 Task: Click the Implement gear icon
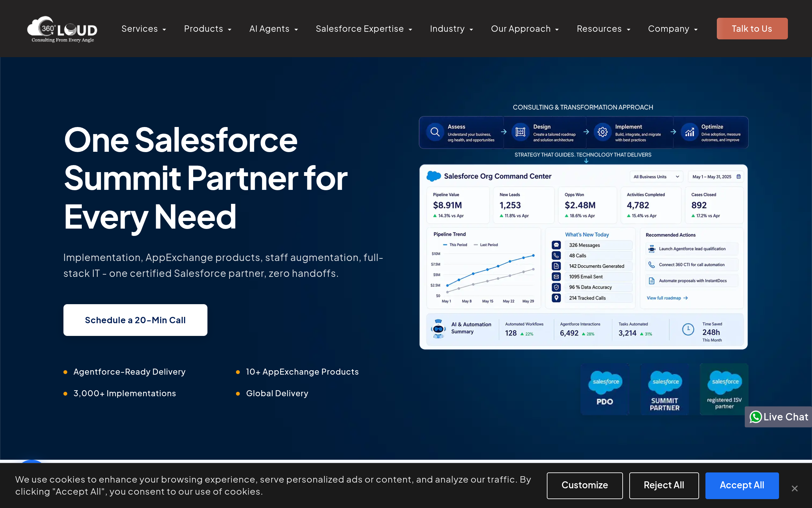(603, 132)
